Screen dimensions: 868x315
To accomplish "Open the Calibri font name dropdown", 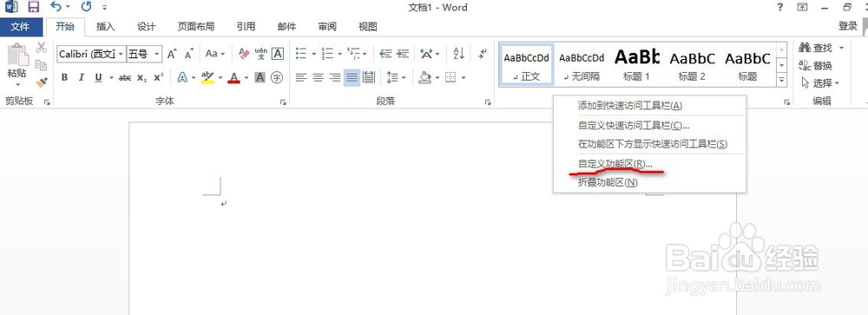I will pos(121,54).
